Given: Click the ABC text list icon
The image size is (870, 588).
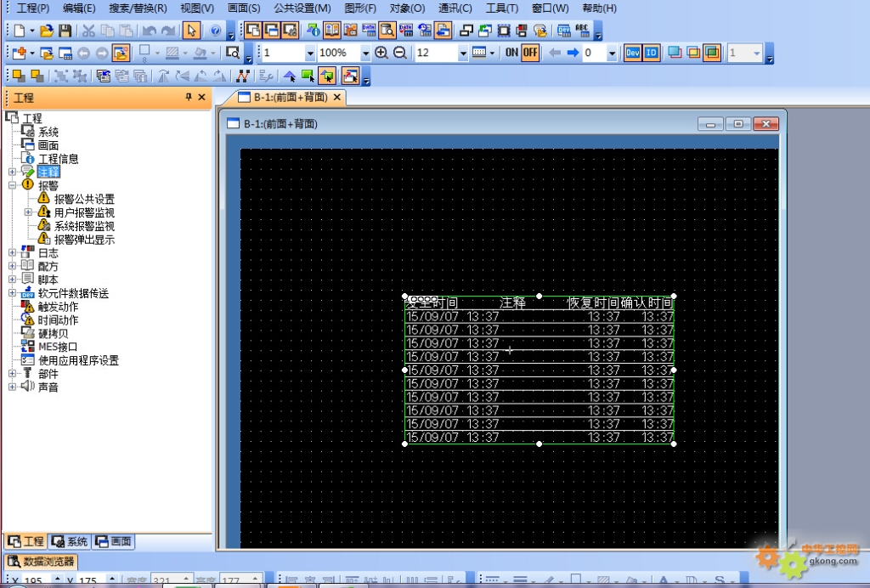Looking at the screenshot, I should (x=582, y=31).
